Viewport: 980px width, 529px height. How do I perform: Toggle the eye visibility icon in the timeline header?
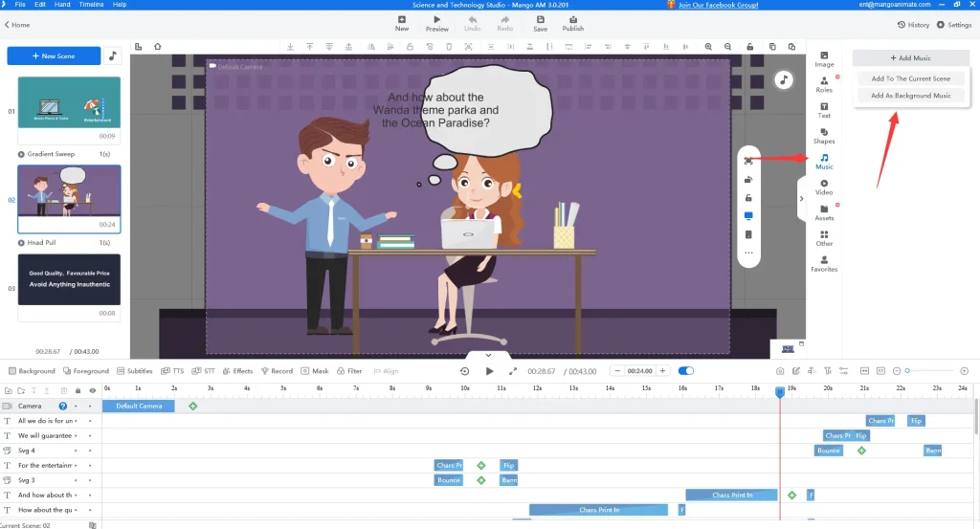[92, 390]
